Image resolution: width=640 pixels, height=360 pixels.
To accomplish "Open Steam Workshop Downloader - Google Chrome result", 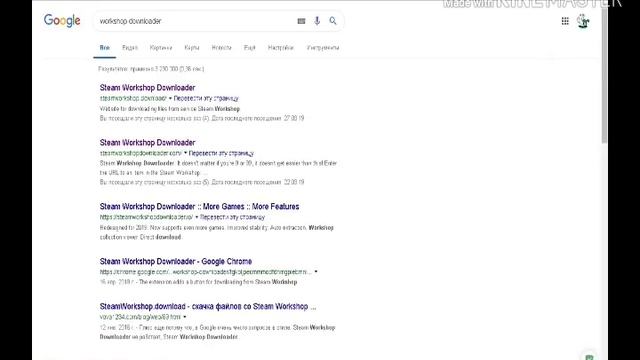I will [x=176, y=262].
